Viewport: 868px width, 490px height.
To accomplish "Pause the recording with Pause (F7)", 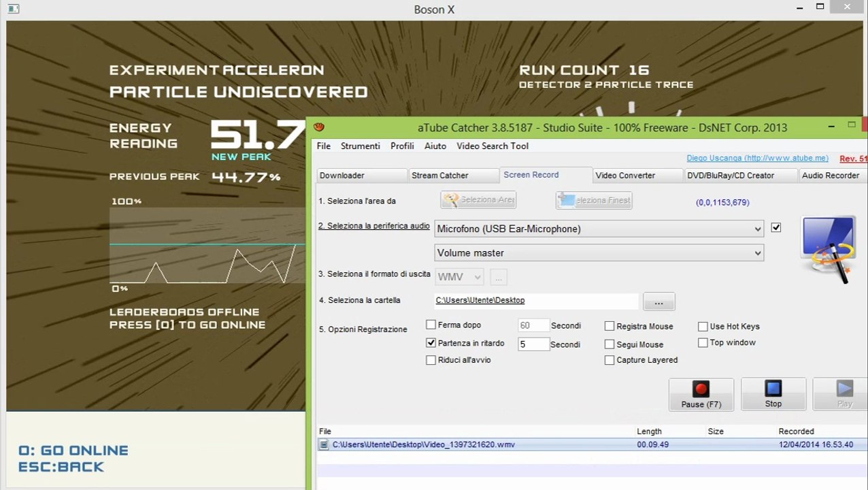I will click(701, 395).
